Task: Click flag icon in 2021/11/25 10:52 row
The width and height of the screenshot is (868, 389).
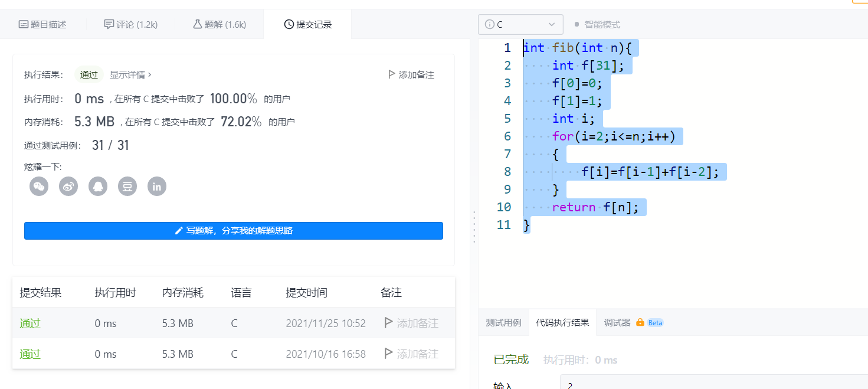Action: (x=388, y=323)
